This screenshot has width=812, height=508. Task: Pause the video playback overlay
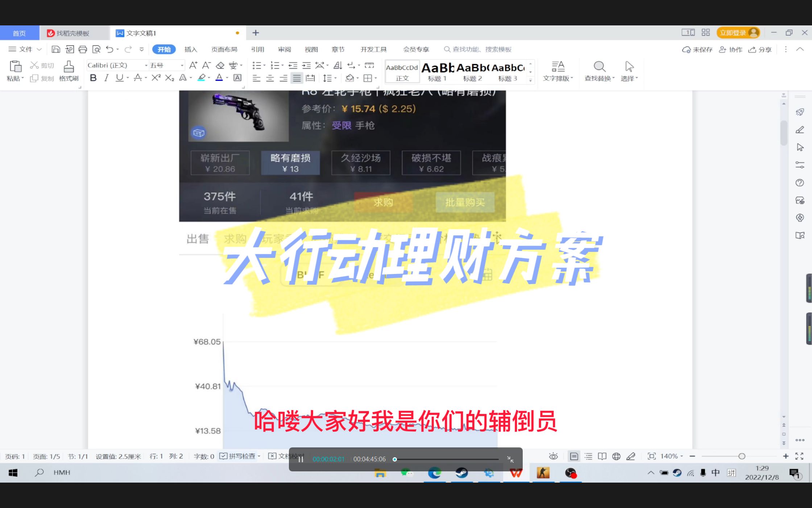point(301,459)
